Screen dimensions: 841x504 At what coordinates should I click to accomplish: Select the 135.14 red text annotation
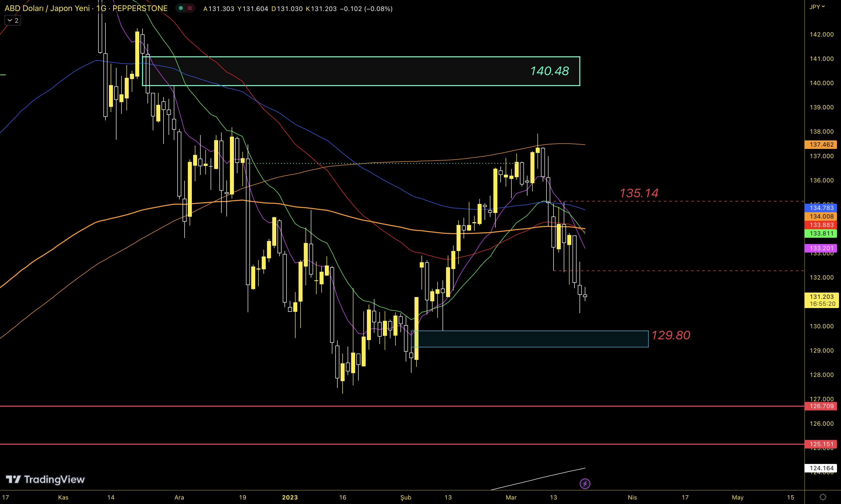coord(638,193)
